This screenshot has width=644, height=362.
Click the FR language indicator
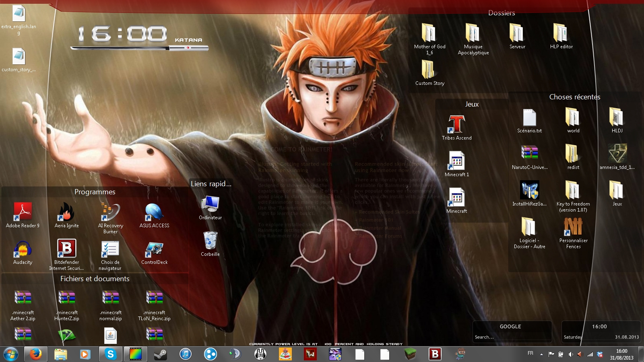(x=530, y=354)
